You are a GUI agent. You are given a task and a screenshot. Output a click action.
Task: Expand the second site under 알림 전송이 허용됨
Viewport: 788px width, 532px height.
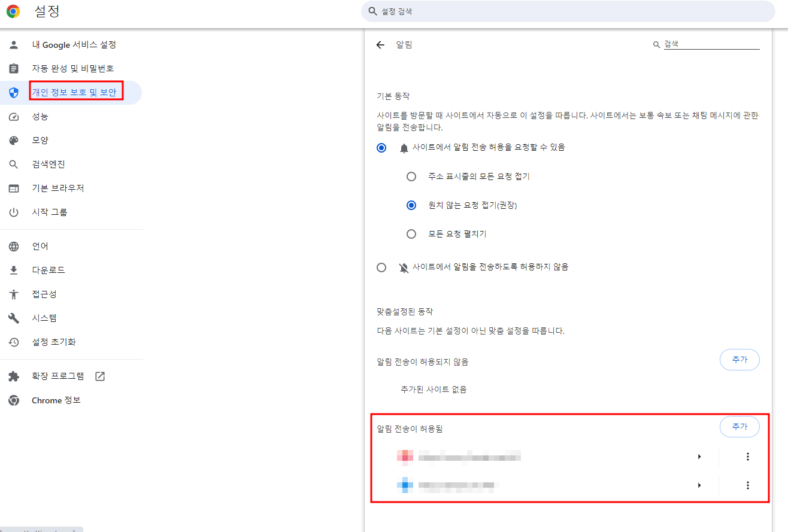tap(699, 485)
